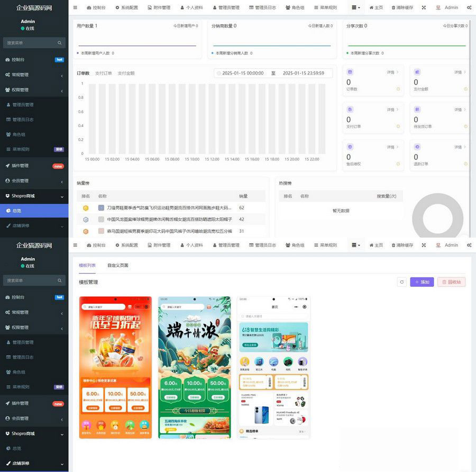This screenshot has height=472, width=476.
Task: Collapse Shopro商城 menu above the highlighted 总览
Action: point(34,196)
